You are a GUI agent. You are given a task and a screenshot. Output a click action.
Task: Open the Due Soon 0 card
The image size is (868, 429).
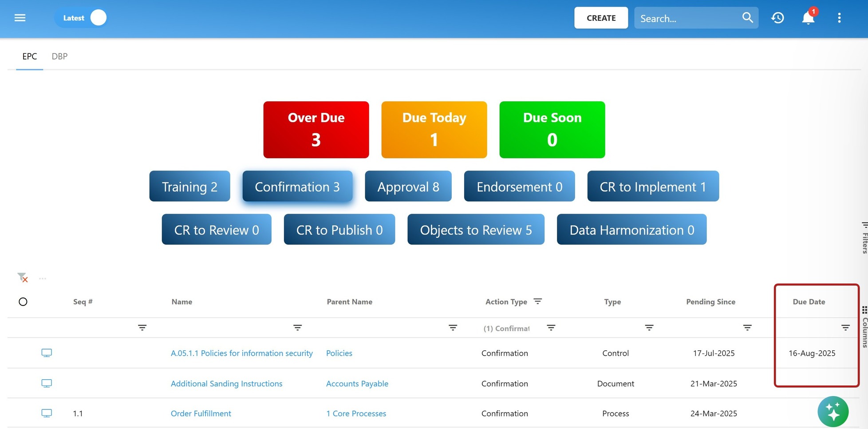[552, 130]
